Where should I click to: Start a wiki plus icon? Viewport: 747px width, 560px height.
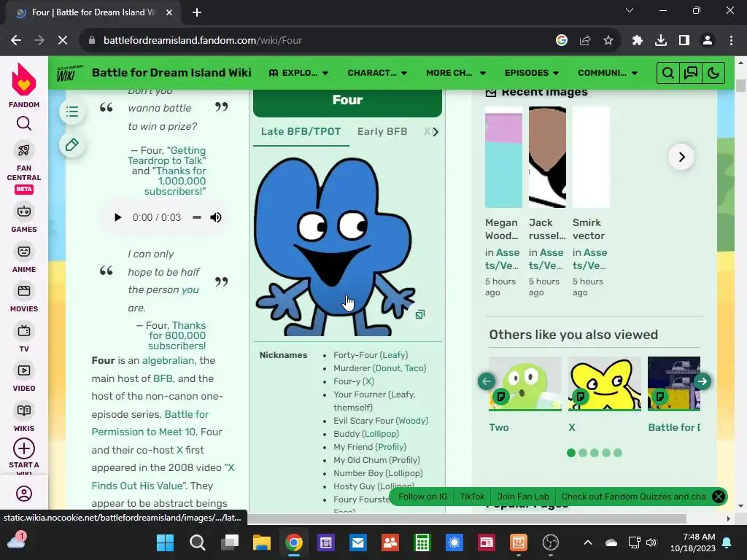tap(24, 448)
